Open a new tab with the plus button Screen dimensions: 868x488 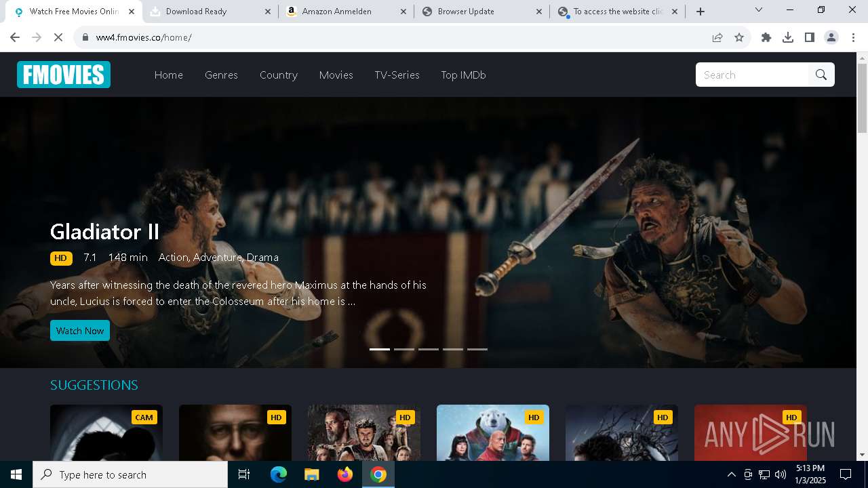[701, 12]
